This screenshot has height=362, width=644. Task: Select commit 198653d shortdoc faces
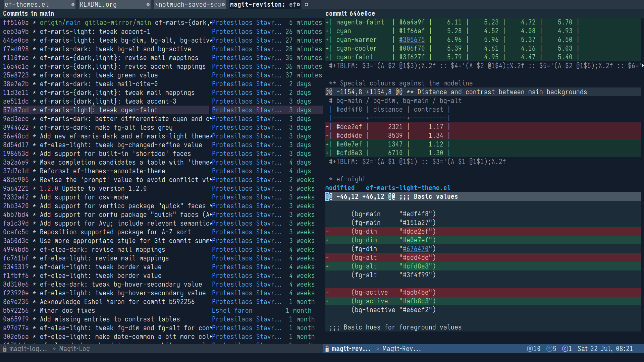(162, 154)
